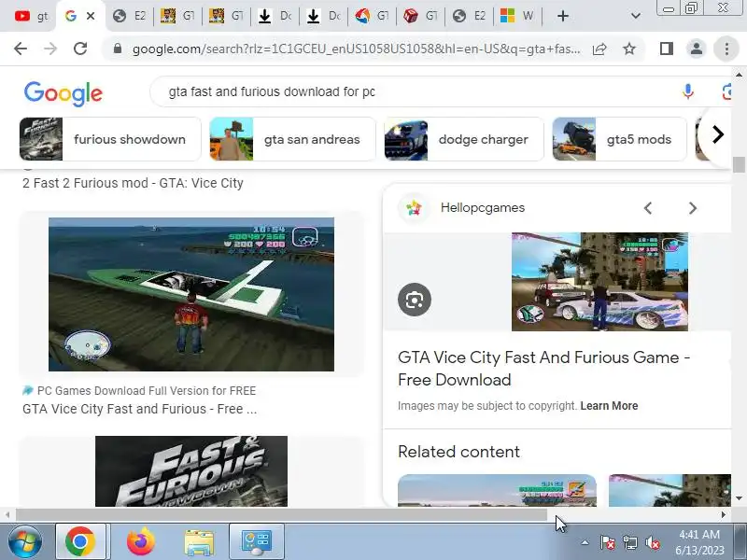This screenshot has width=747, height=560.
Task: Expand the tab search dropdown
Action: pos(636,16)
